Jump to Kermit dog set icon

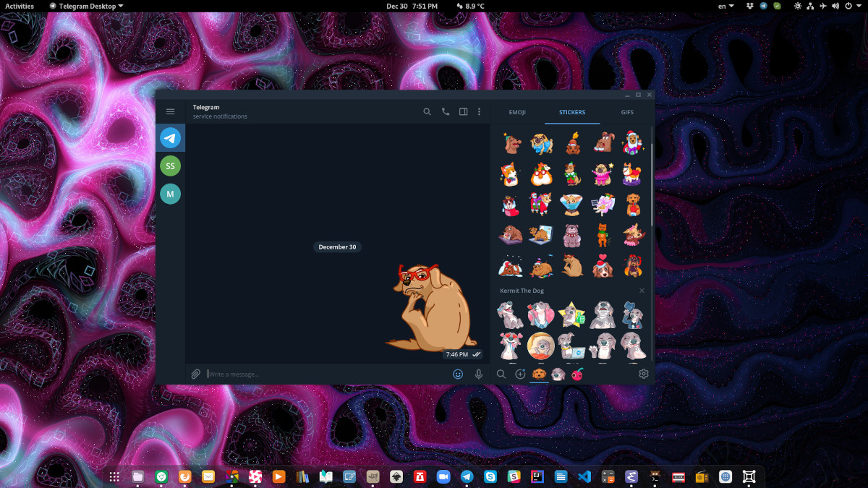click(x=558, y=374)
